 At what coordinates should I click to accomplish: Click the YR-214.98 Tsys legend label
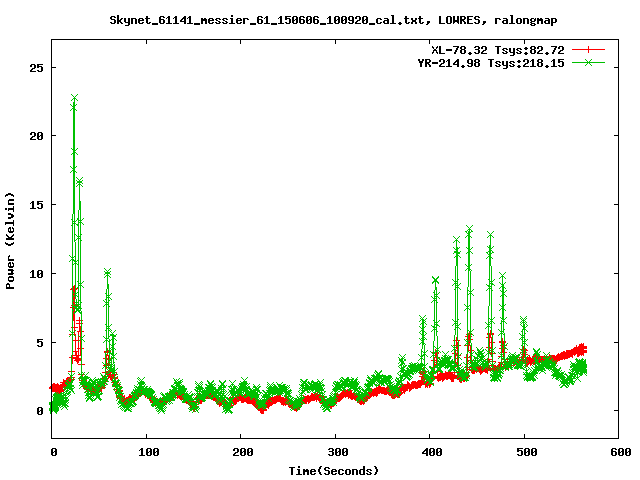(x=492, y=62)
